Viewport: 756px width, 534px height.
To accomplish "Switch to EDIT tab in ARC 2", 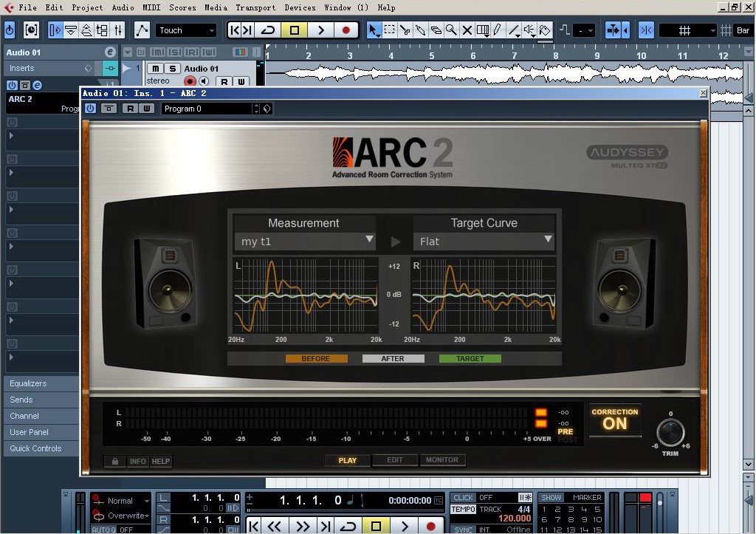I will click(x=395, y=460).
